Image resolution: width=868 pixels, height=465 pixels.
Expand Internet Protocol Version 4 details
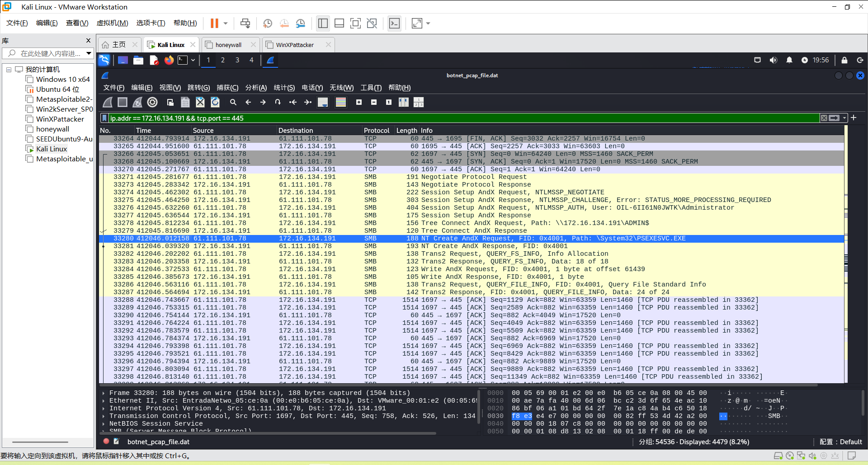click(x=104, y=409)
